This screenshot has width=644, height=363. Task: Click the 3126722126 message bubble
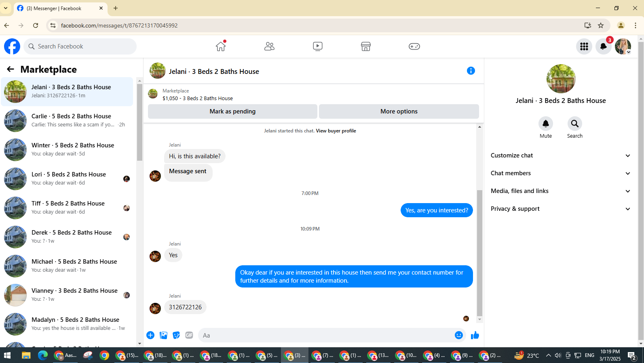[x=185, y=307]
